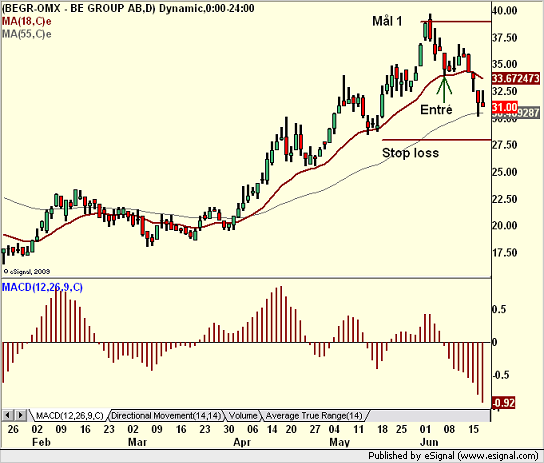
Task: Select the Mål 1 target line
Action: 456,22
